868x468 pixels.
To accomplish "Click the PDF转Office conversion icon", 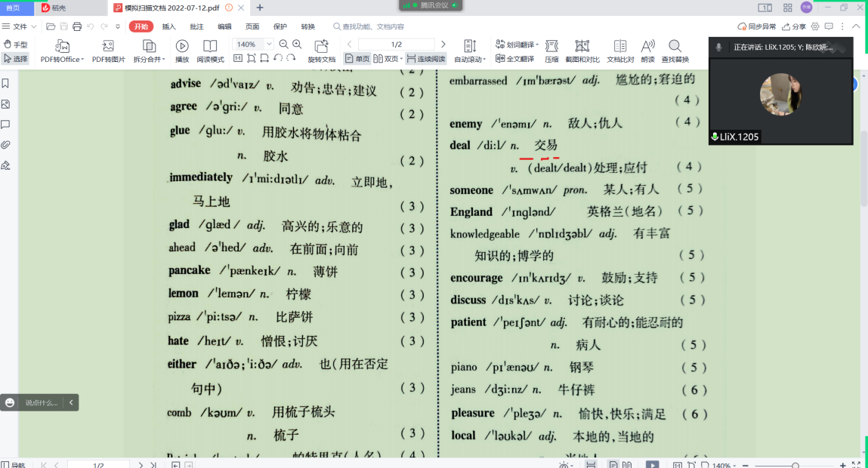I will 62,47.
